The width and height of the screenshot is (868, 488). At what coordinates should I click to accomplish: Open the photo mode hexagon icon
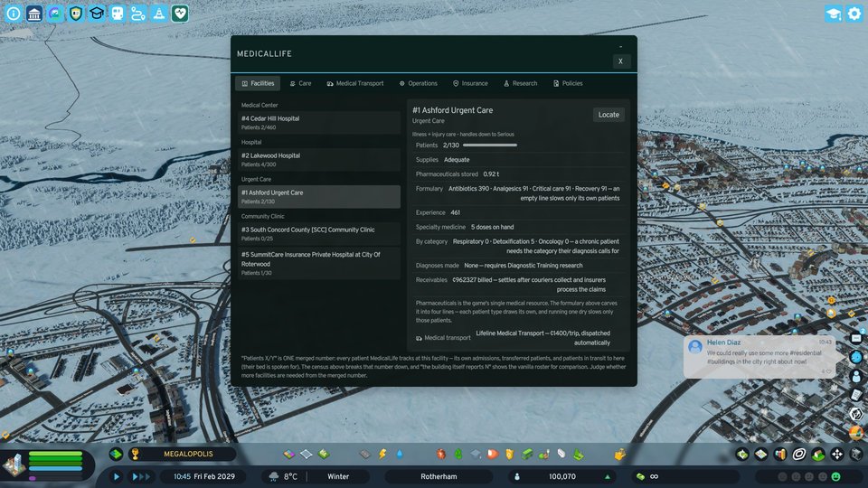pos(856,414)
